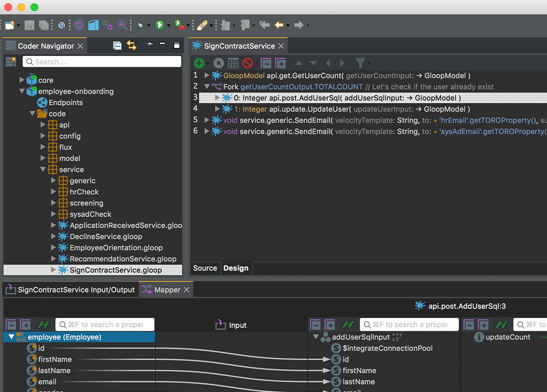Collapse the code folder
The width and height of the screenshot is (547, 392).
point(33,113)
